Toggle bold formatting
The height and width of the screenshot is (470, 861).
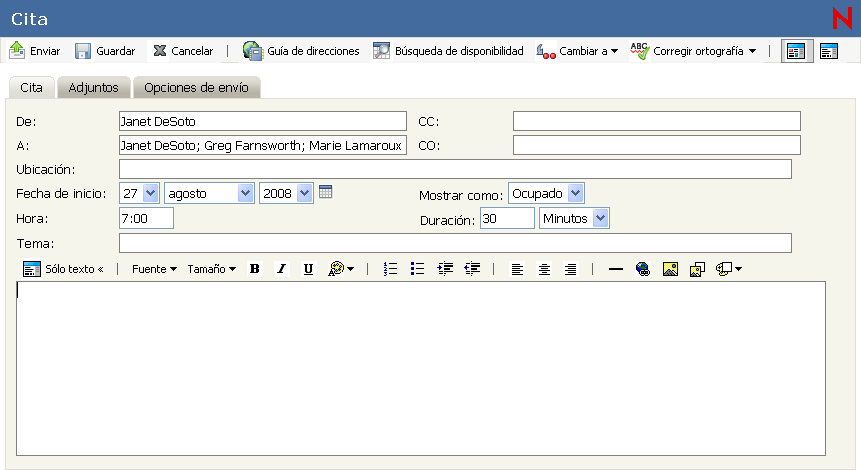coord(255,269)
